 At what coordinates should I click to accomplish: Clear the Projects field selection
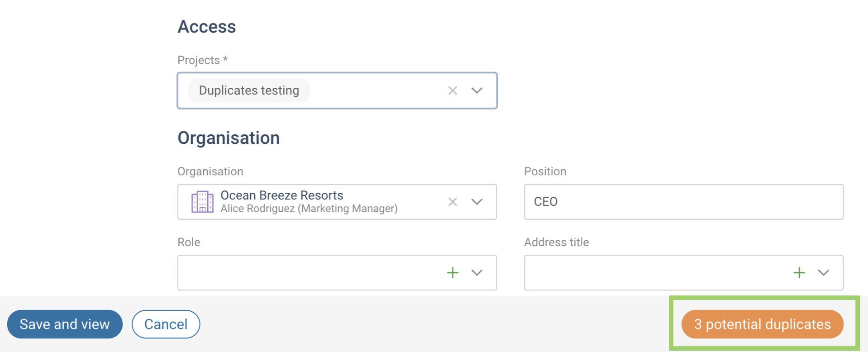point(452,90)
